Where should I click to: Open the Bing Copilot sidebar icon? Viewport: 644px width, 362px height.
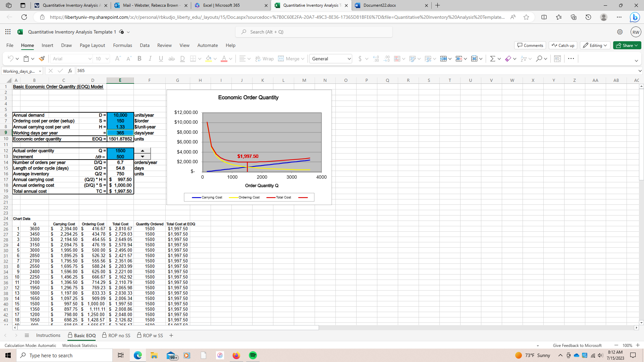click(634, 17)
